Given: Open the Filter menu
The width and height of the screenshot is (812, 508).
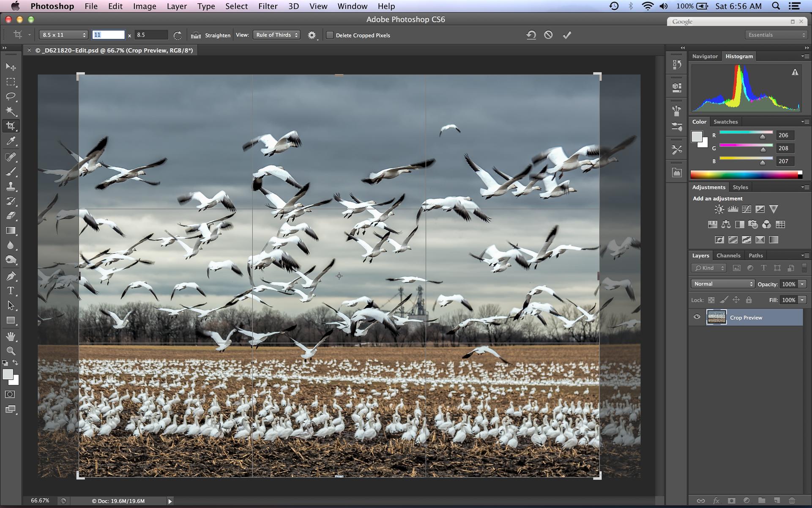Looking at the screenshot, I should (x=268, y=6).
